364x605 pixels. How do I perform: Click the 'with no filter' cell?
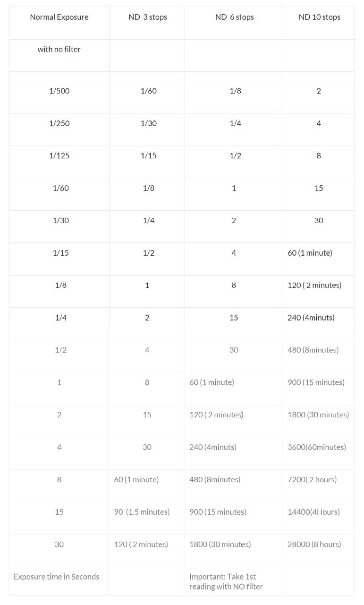[59, 49]
